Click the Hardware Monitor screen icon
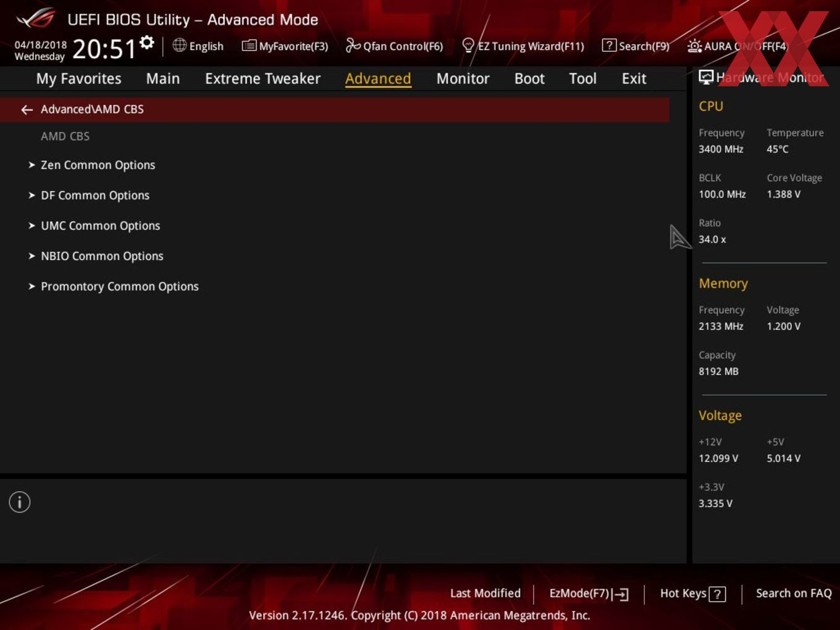Screen dimensions: 840x630 [x=706, y=77]
